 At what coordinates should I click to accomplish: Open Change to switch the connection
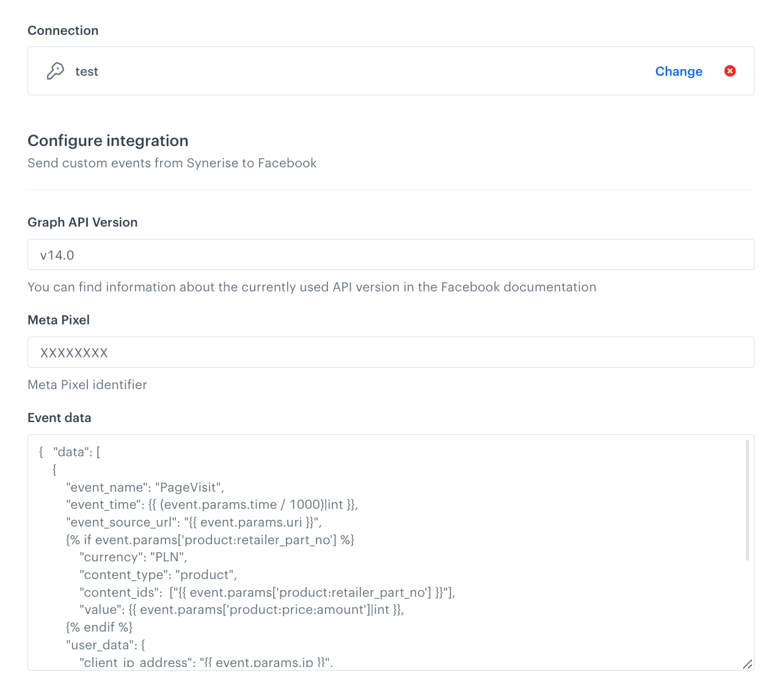[x=679, y=71]
